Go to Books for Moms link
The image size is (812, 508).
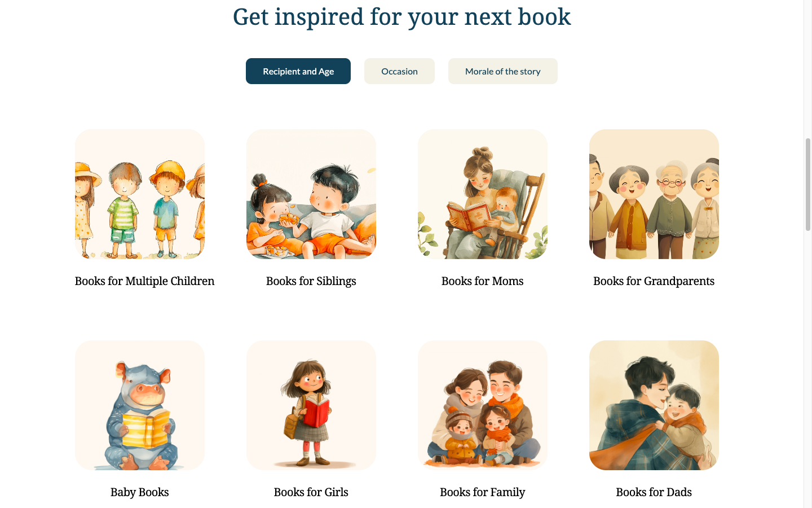(483, 281)
